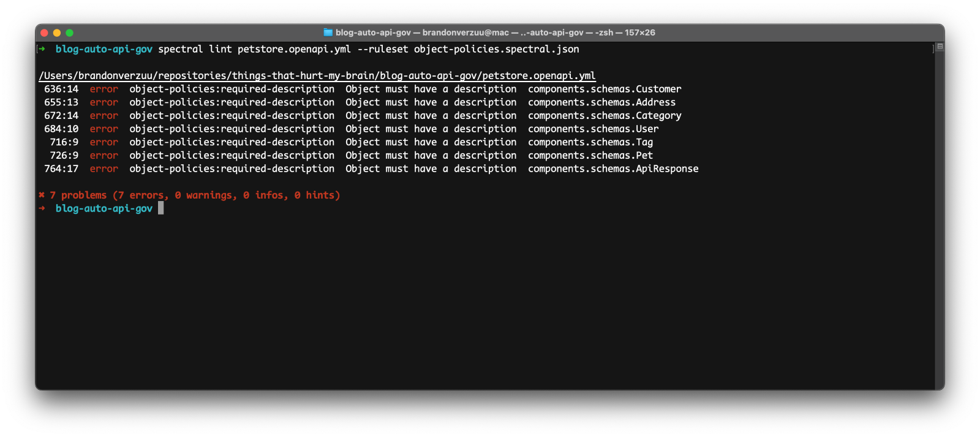This screenshot has width=980, height=437.
Task: Click the yellow minimize window button
Action: pyautogui.click(x=57, y=32)
